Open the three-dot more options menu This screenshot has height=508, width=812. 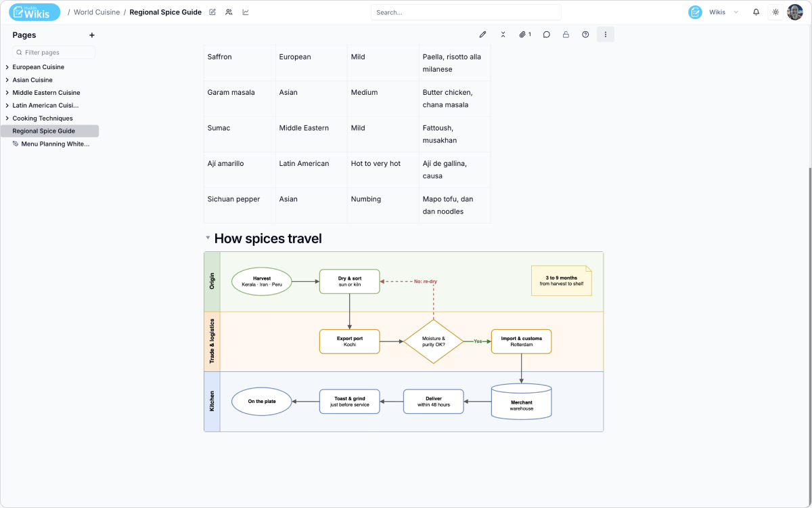coord(606,35)
